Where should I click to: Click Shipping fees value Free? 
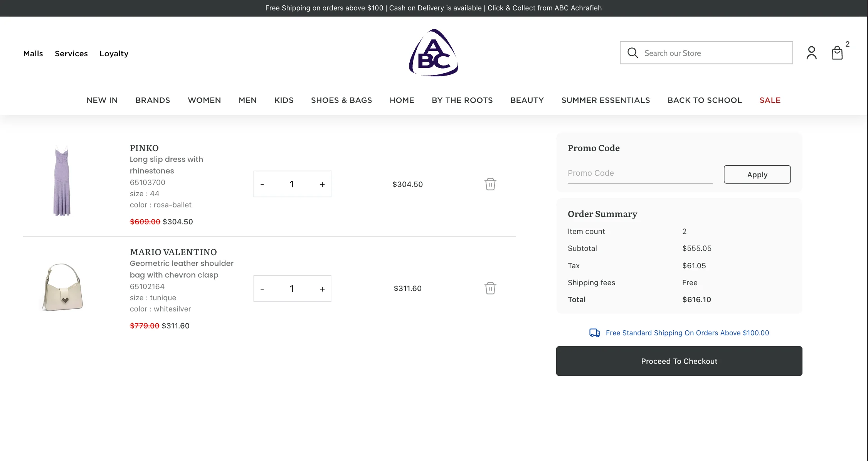tap(690, 283)
